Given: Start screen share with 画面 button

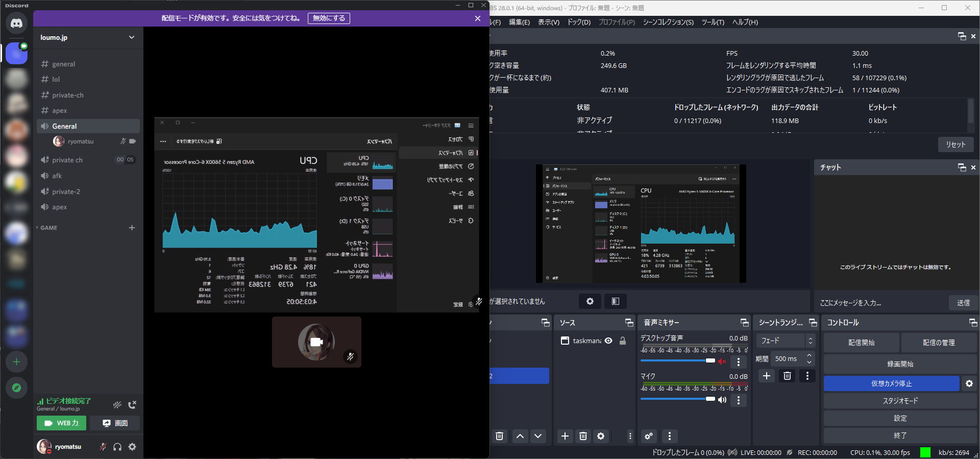Looking at the screenshot, I should [115, 423].
